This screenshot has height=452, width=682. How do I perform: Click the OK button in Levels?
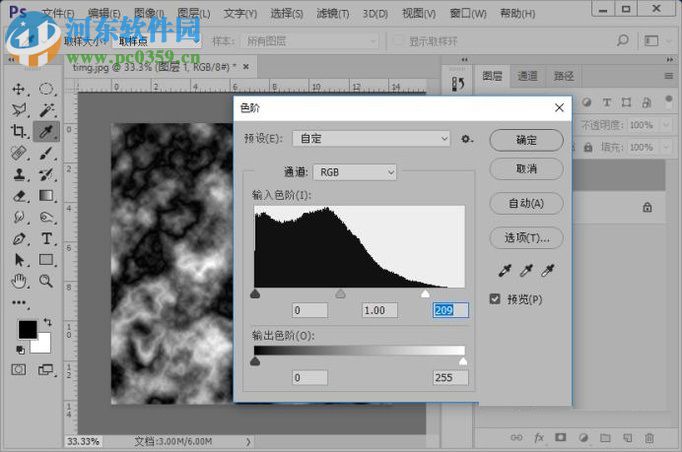(x=526, y=140)
